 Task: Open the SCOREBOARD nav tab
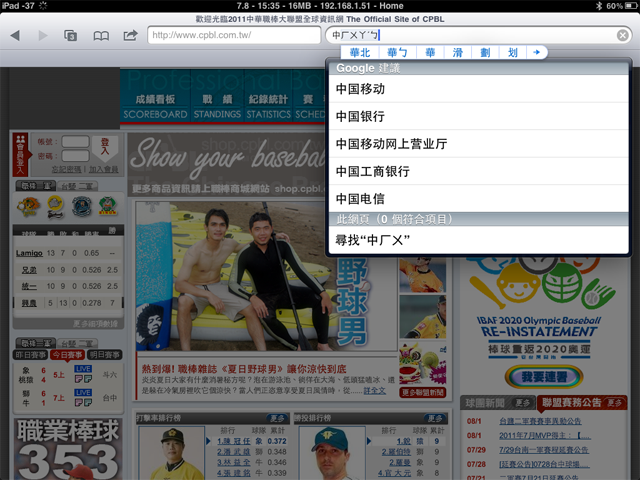tap(155, 107)
